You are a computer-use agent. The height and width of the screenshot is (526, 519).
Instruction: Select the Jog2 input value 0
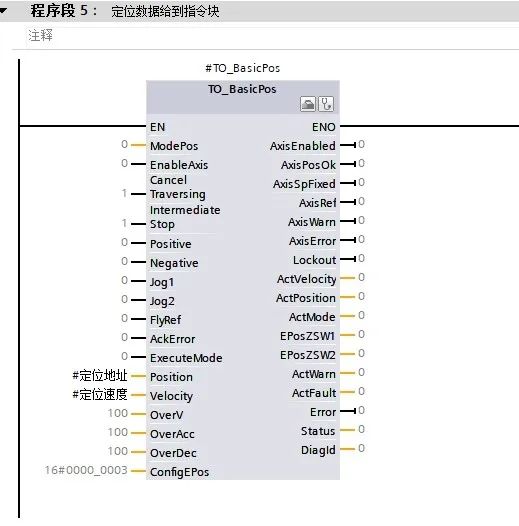pos(124,299)
